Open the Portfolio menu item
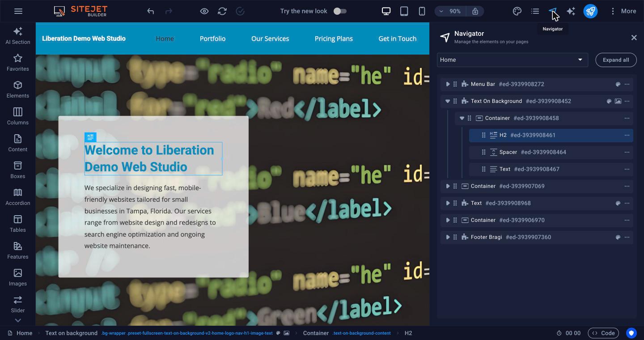 (212, 38)
